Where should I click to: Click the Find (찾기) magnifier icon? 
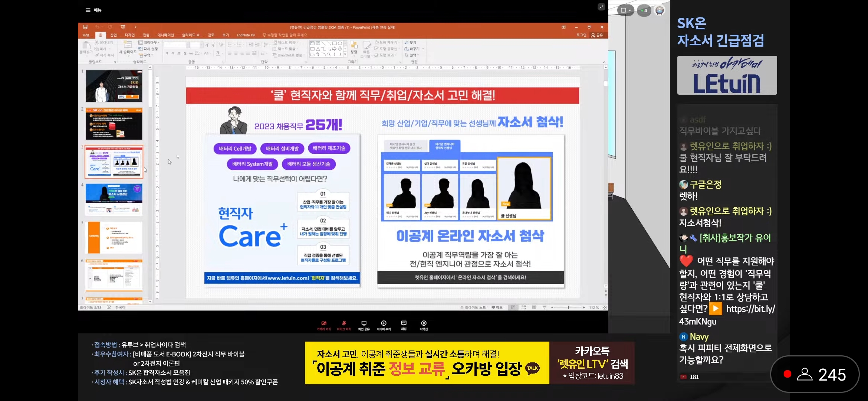407,43
